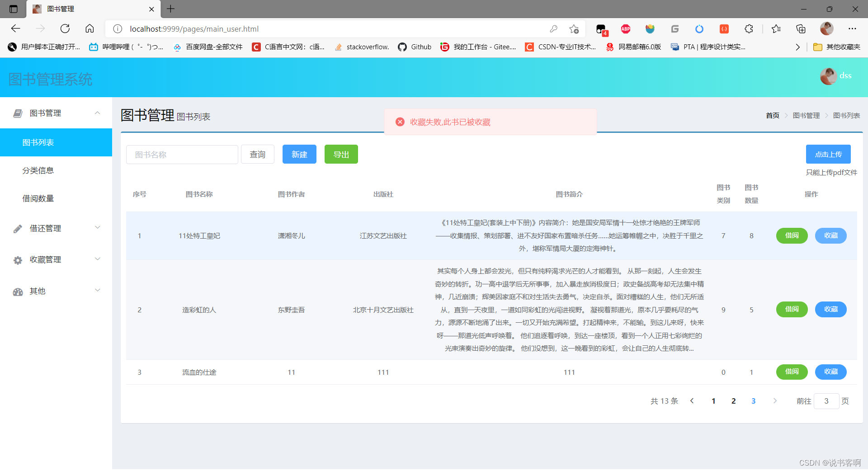Click publisher cell 江苏文艺出版社
The width and height of the screenshot is (868, 471).
(x=383, y=236)
